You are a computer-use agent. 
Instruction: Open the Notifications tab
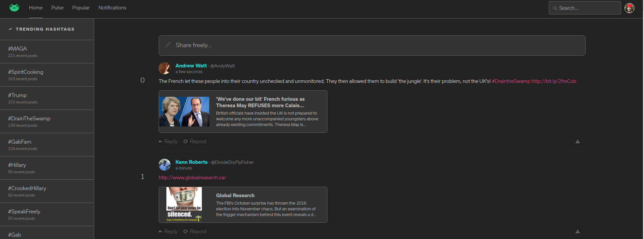[112, 8]
